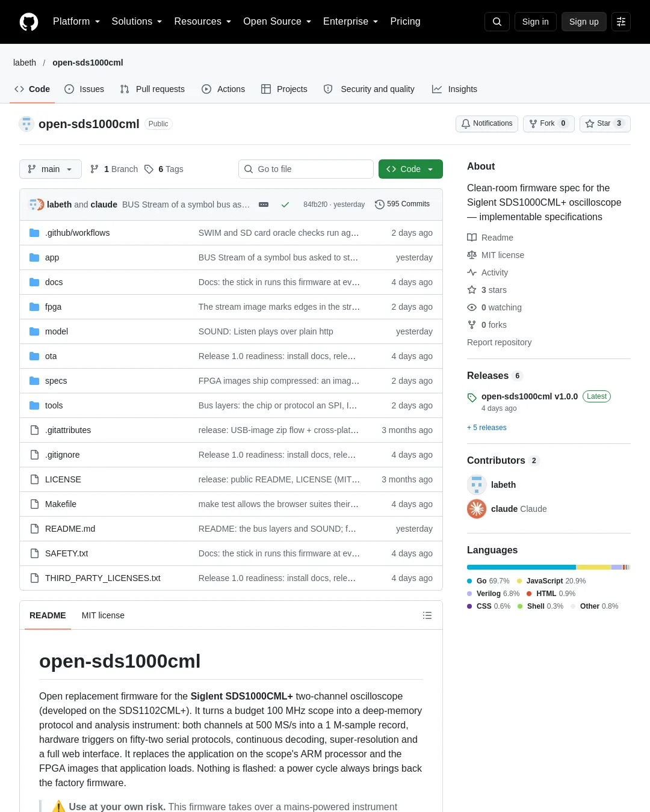Open the main branch selector dropdown

(x=50, y=169)
